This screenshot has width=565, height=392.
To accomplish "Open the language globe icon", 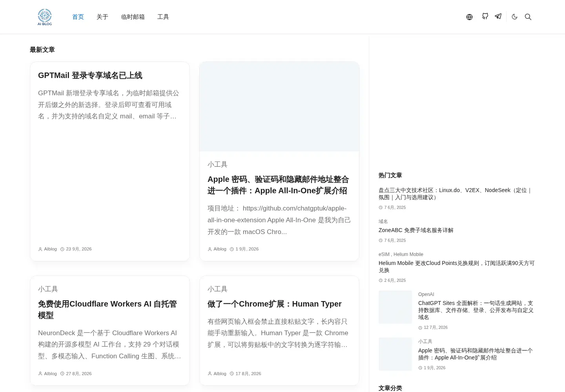I will pos(469,17).
